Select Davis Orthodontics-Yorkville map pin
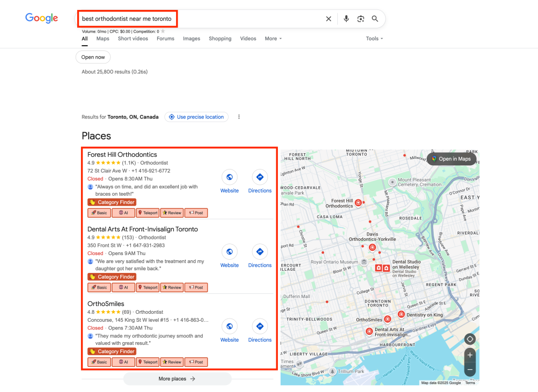The image size is (538, 392). point(373,247)
